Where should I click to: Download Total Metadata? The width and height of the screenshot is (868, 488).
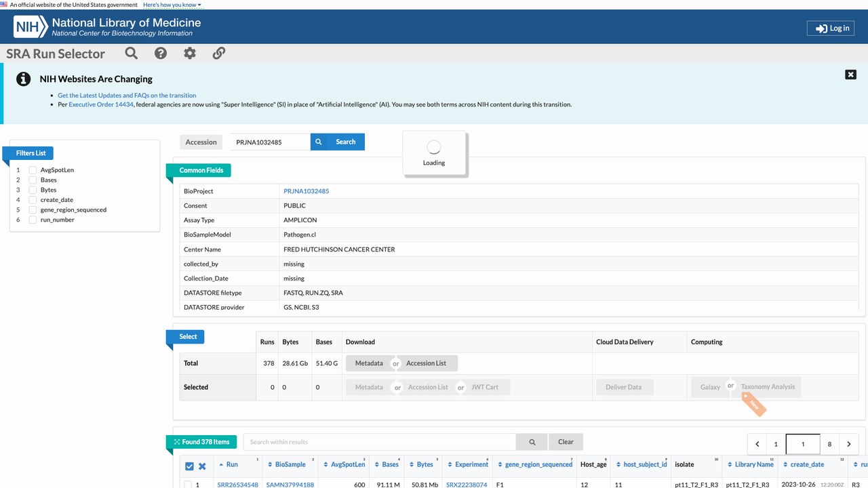(x=369, y=363)
